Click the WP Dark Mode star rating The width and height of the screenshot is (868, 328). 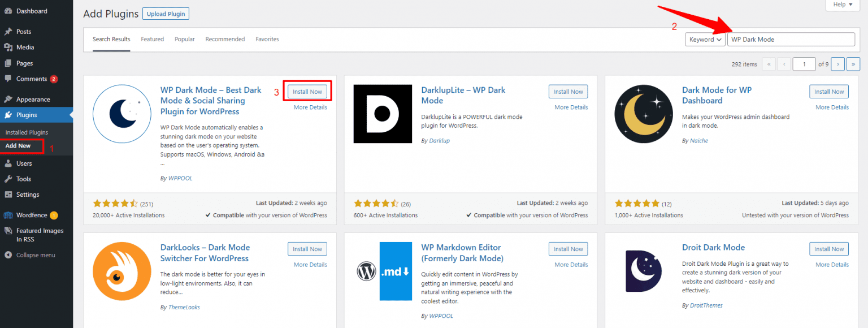tap(115, 204)
